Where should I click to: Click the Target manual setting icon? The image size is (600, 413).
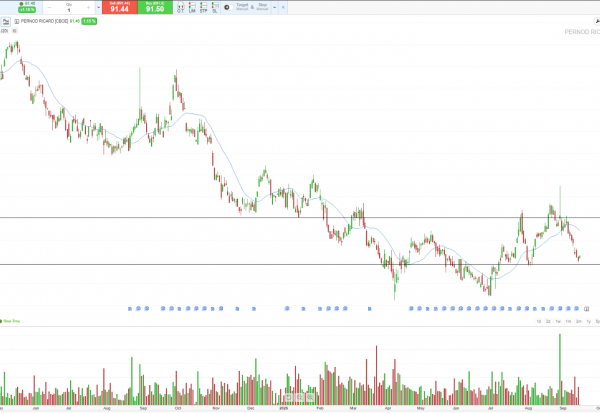click(x=241, y=7)
